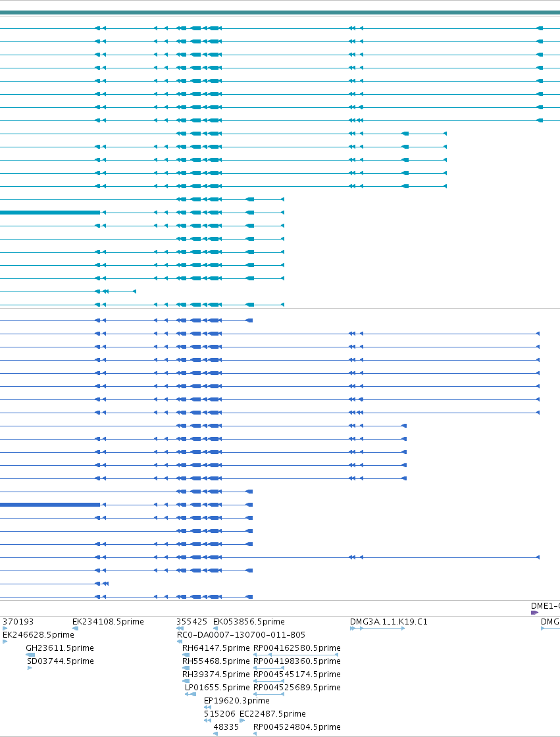The height and width of the screenshot is (737, 560).
Task: Select the RH39374.5prime label
Action: tap(216, 674)
